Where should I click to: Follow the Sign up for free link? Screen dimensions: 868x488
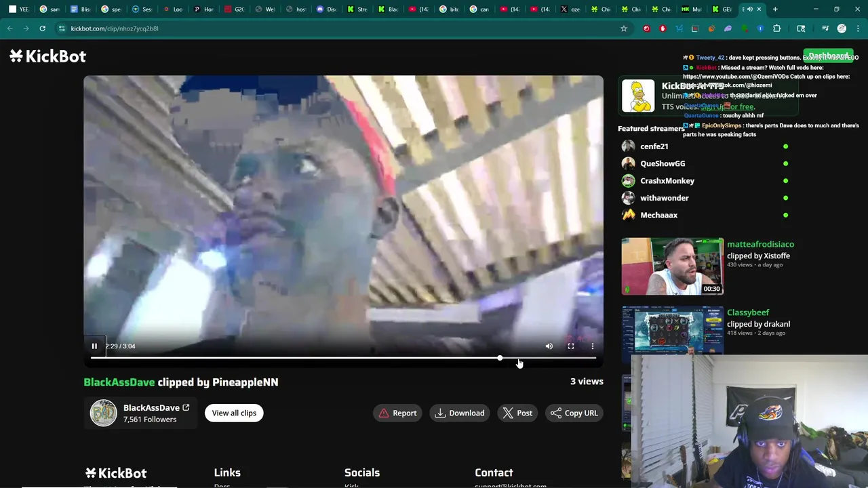pyautogui.click(x=728, y=106)
